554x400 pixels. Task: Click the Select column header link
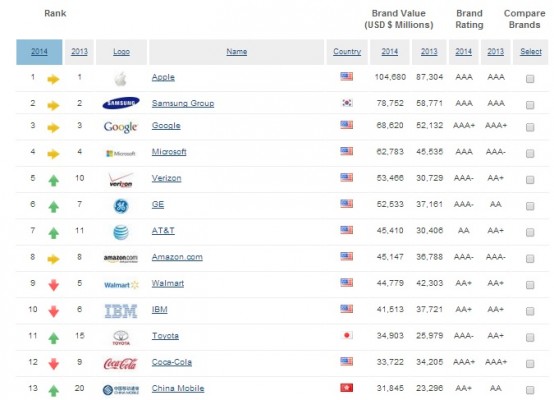tap(531, 52)
